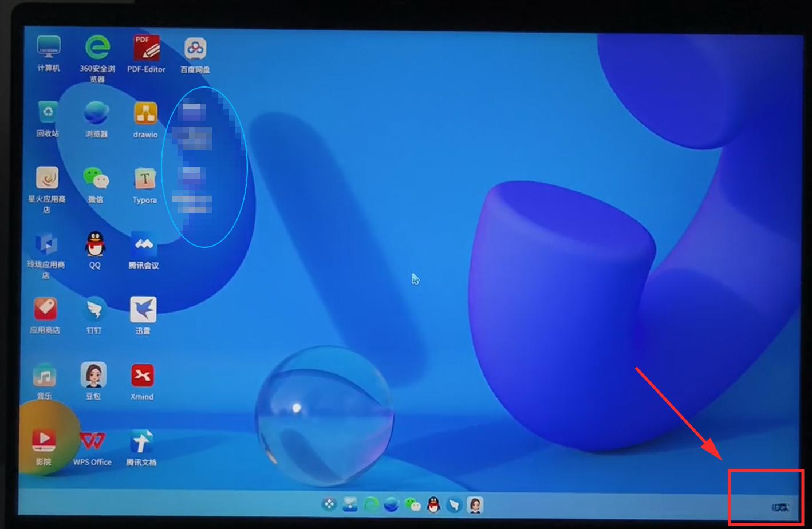Open the 计算机 desktop icon

click(x=49, y=47)
